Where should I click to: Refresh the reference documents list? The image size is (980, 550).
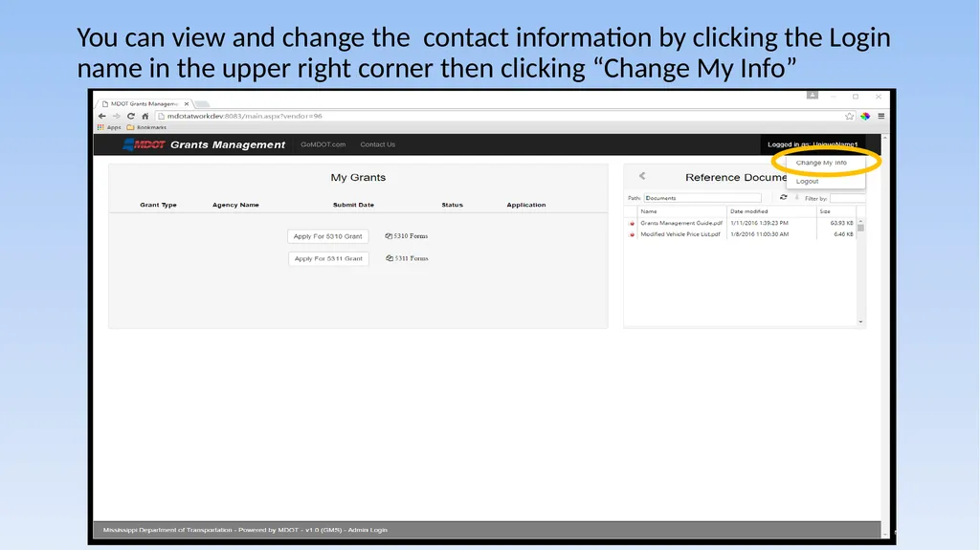(x=783, y=197)
